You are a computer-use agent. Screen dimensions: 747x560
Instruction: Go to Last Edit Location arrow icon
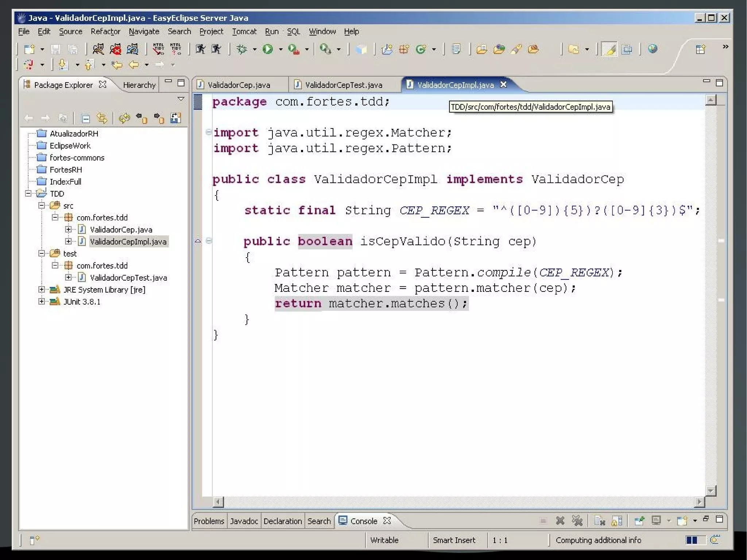coord(117,65)
